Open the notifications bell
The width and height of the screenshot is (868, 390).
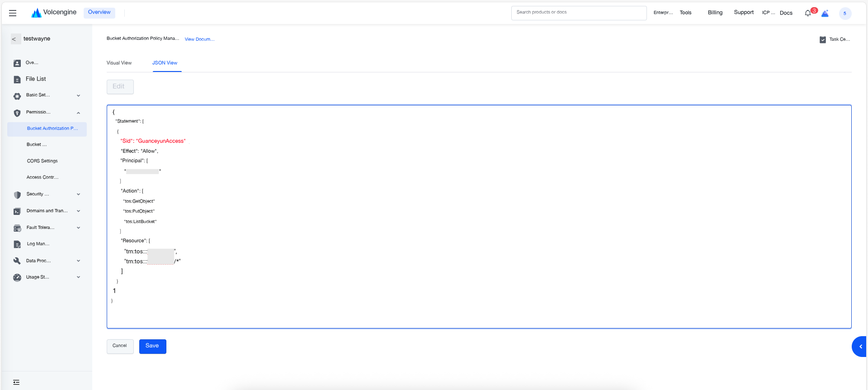pyautogui.click(x=808, y=13)
